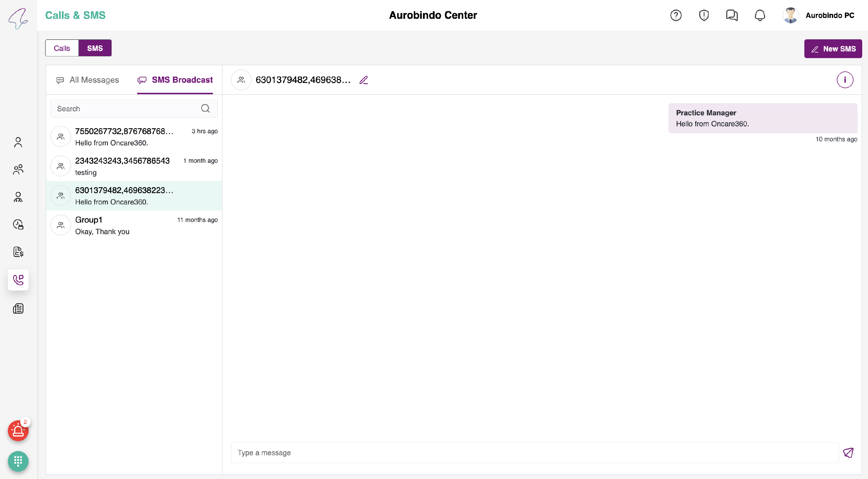Open the green dial pad button

(x=18, y=461)
